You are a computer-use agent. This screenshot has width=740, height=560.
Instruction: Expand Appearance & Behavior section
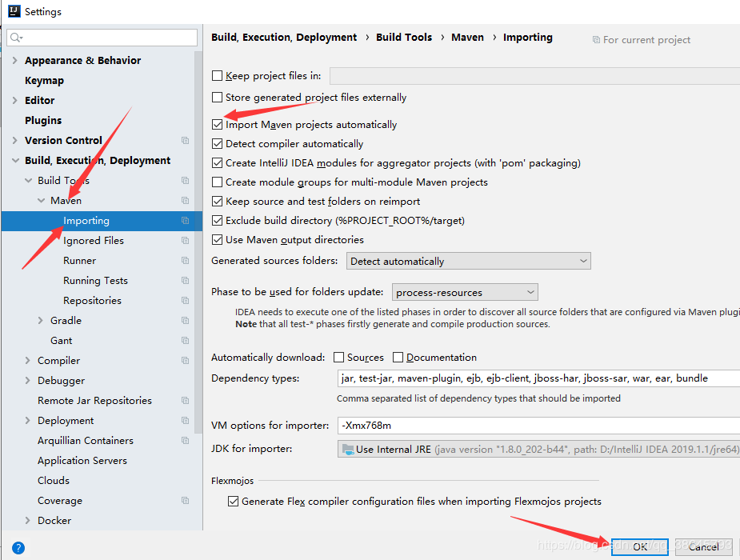pos(14,60)
